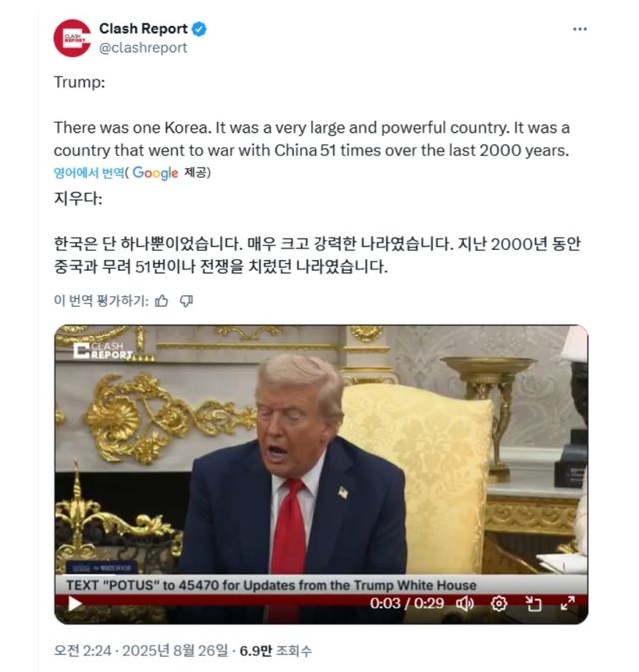Mute the video with the speaker icon
Screen dimensions: 639x672
pos(465,604)
